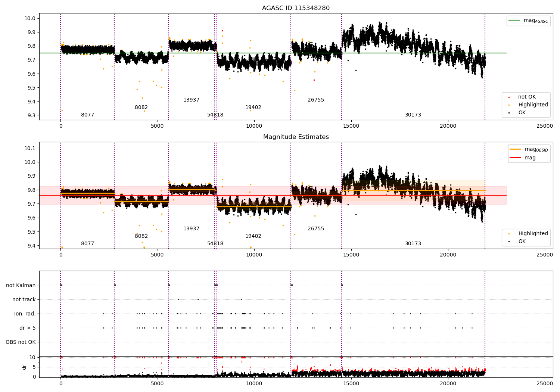
Task: Select the mag OBSID legend entry
Action: tap(529, 149)
